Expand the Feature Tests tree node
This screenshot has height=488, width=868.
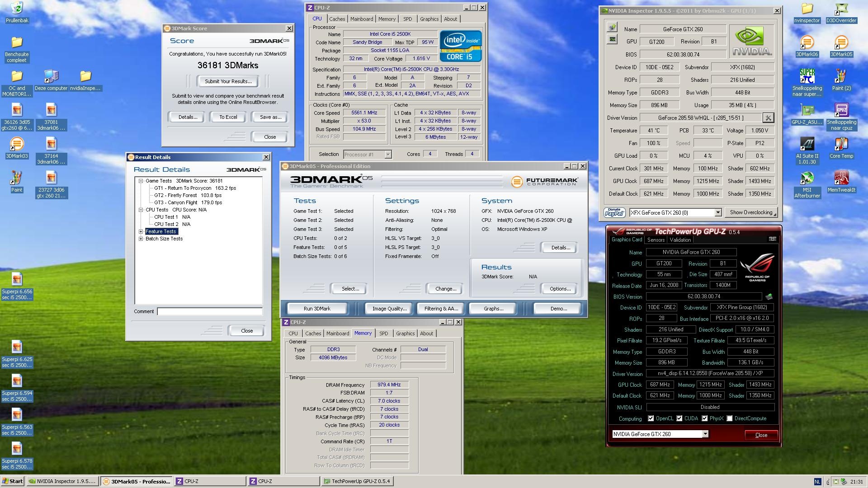point(141,231)
